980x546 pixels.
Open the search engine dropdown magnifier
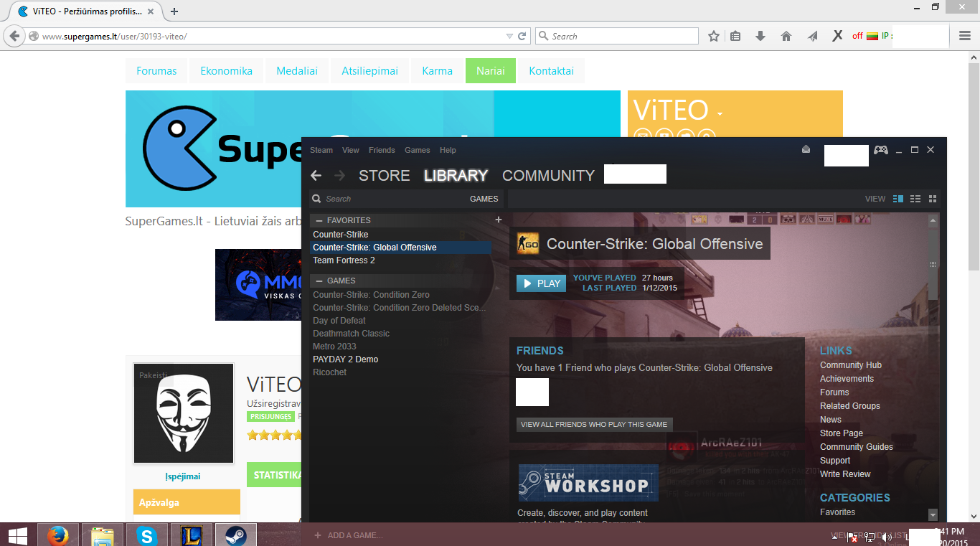click(x=543, y=36)
